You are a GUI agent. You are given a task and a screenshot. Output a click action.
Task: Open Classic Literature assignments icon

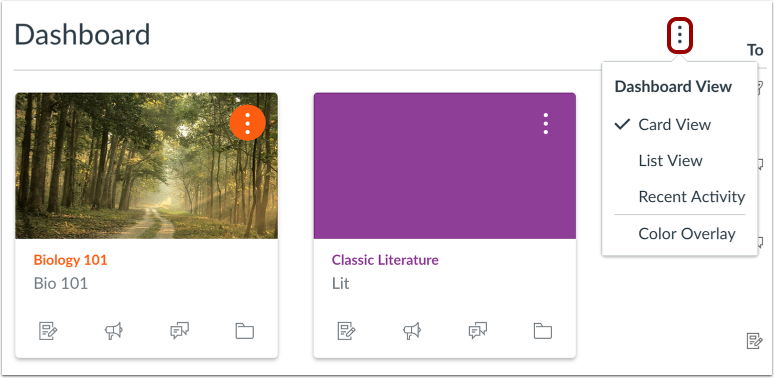[347, 331]
